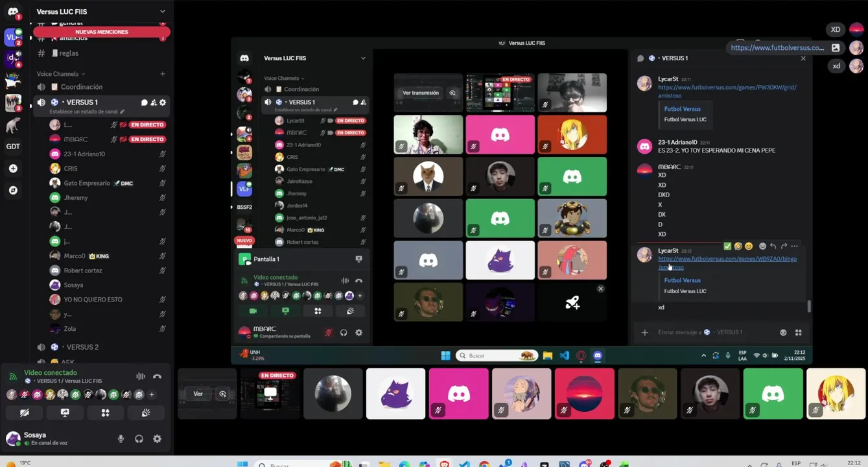Screen dimensions: 868x467
Task: Edit channel status pencil icon
Action: click(122, 112)
